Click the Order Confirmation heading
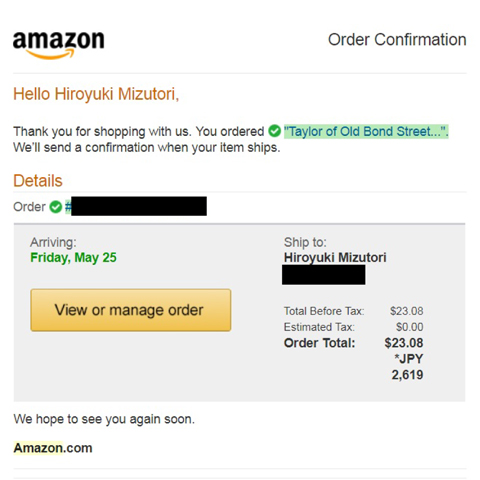The width and height of the screenshot is (480, 480). point(397,40)
